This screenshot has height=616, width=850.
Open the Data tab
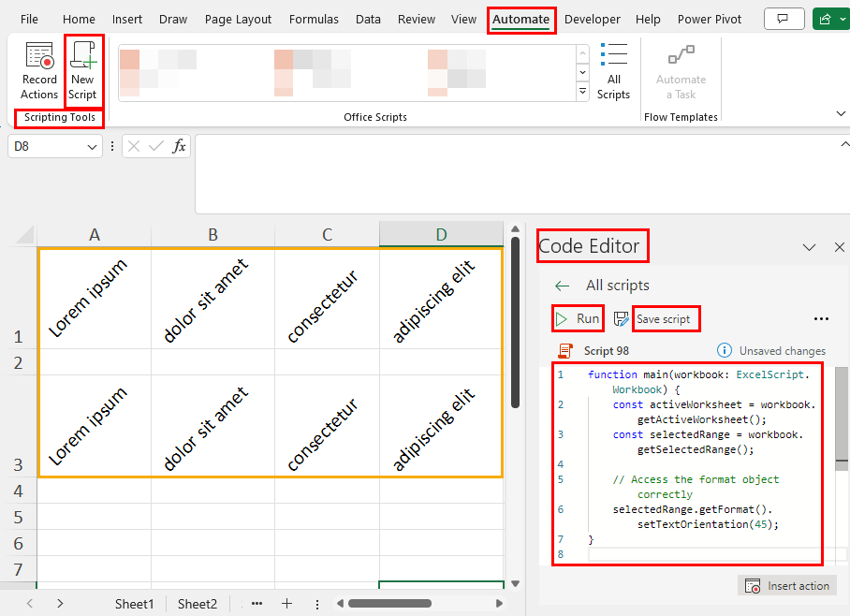tap(368, 20)
